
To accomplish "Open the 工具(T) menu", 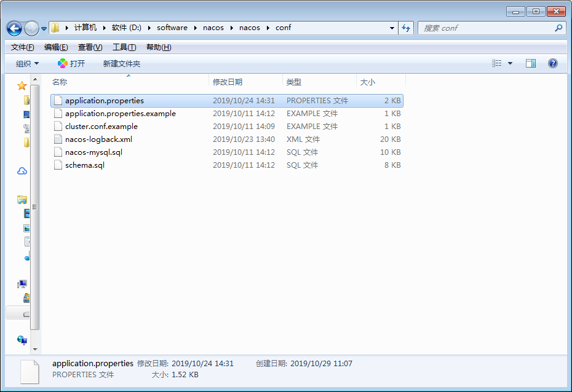I will click(124, 47).
